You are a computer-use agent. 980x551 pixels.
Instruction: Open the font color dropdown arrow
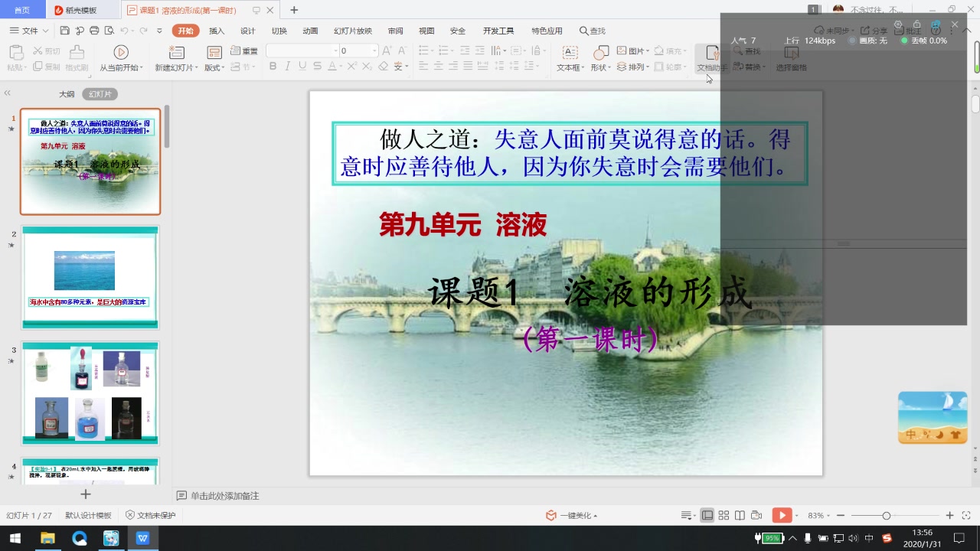[341, 67]
